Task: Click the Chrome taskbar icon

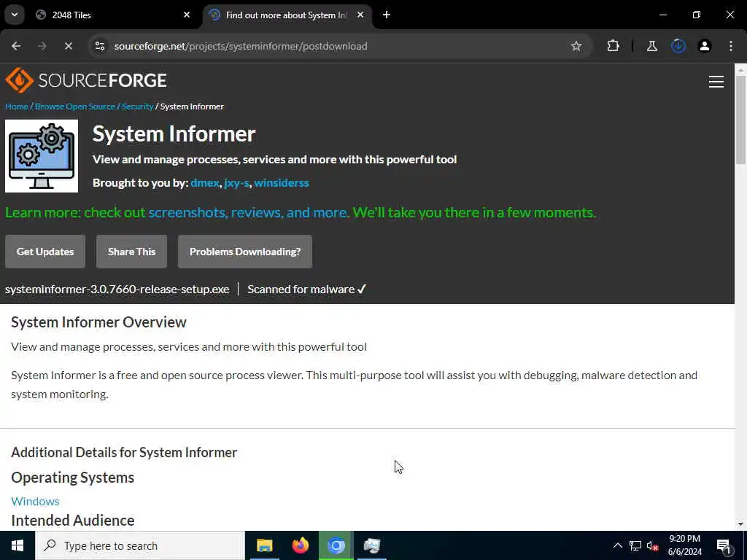Action: click(336, 545)
